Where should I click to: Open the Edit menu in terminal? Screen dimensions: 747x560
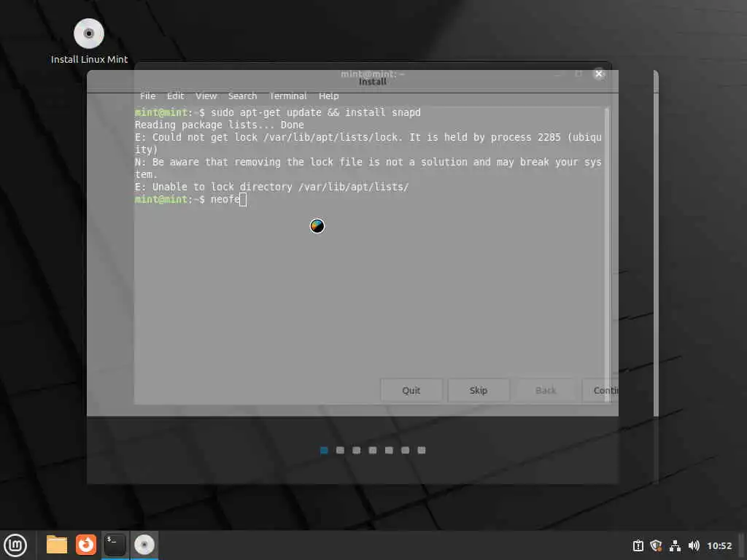(175, 96)
